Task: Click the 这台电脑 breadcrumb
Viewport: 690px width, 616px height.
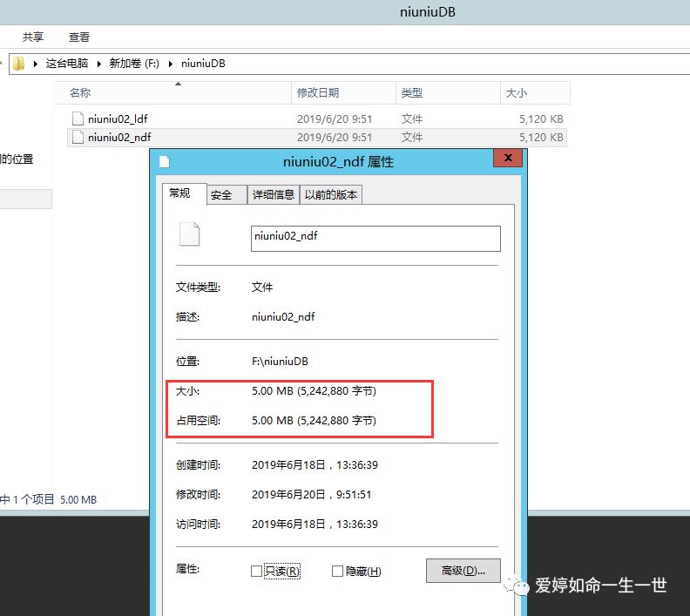Action: tap(67, 64)
